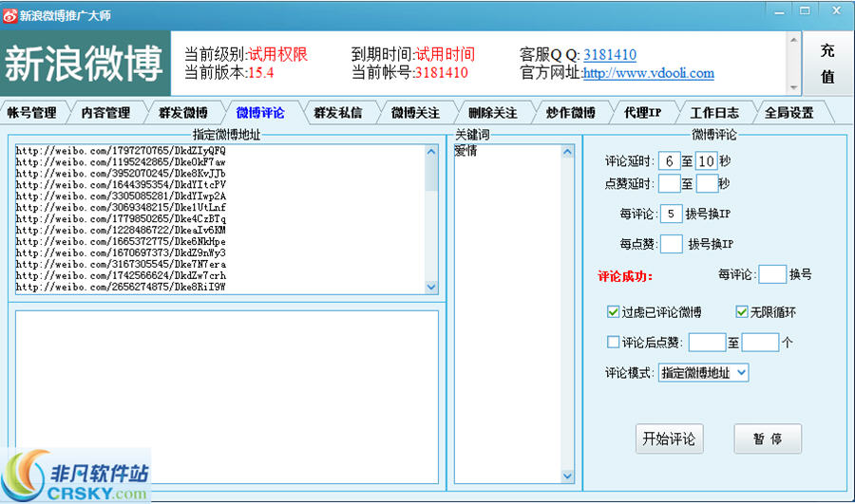Open the 炒作微博 tab
The height and width of the screenshot is (504, 855).
pos(570,113)
